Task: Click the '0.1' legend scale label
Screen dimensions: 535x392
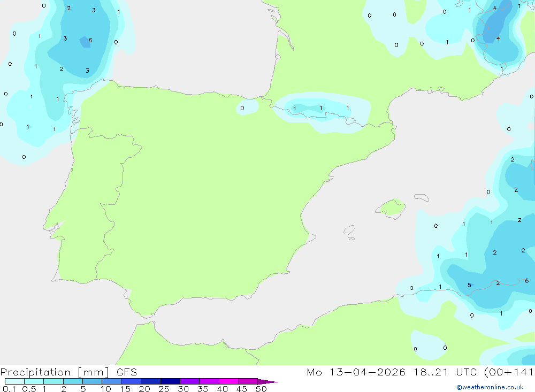Action: click(x=9, y=389)
